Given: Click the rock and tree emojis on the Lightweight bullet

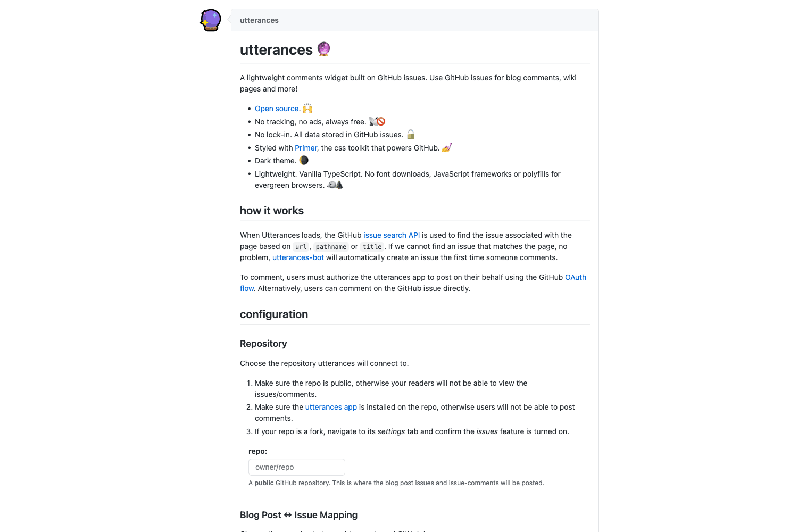Looking at the screenshot, I should (x=335, y=185).
